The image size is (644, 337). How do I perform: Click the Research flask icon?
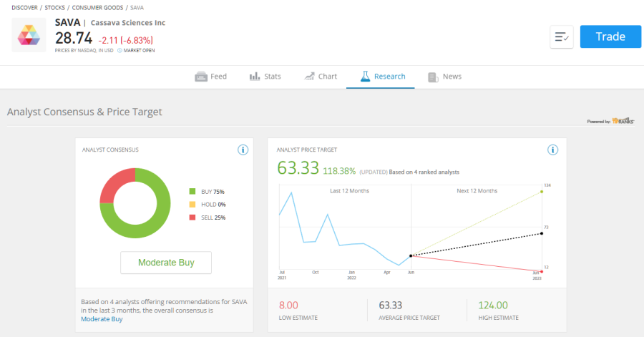[365, 77]
